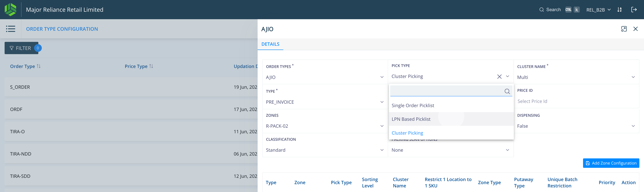The height and width of the screenshot is (192, 644).
Task: Expand the Dispensing False dropdown
Action: click(633, 126)
